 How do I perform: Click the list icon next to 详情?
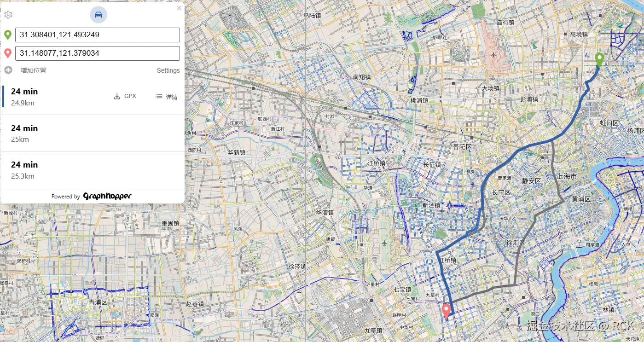[x=159, y=96]
